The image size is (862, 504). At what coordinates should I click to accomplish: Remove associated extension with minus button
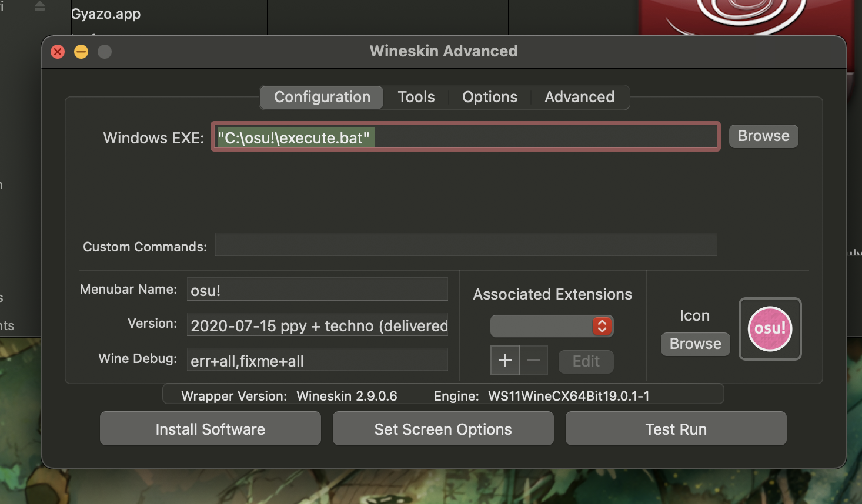click(534, 360)
